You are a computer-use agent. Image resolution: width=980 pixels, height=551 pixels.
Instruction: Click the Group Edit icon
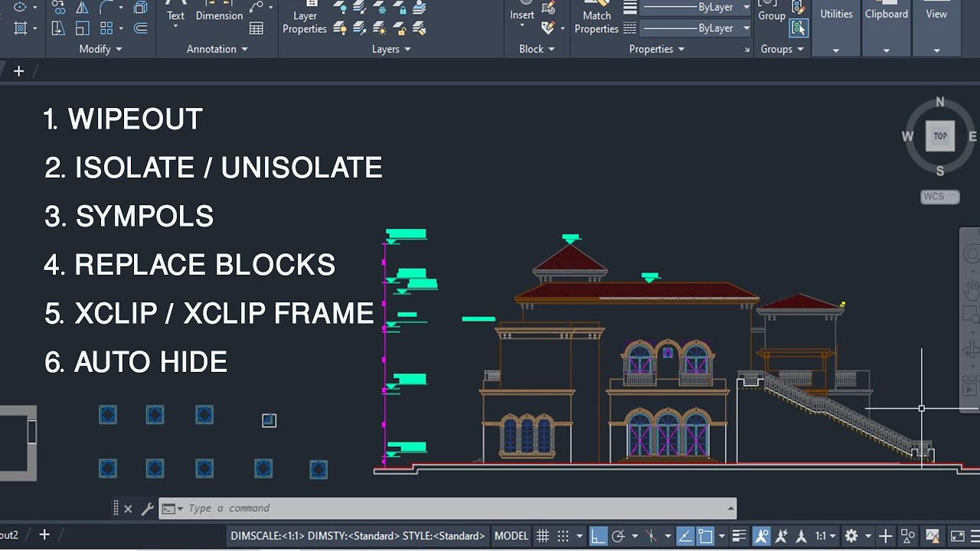[x=799, y=8]
